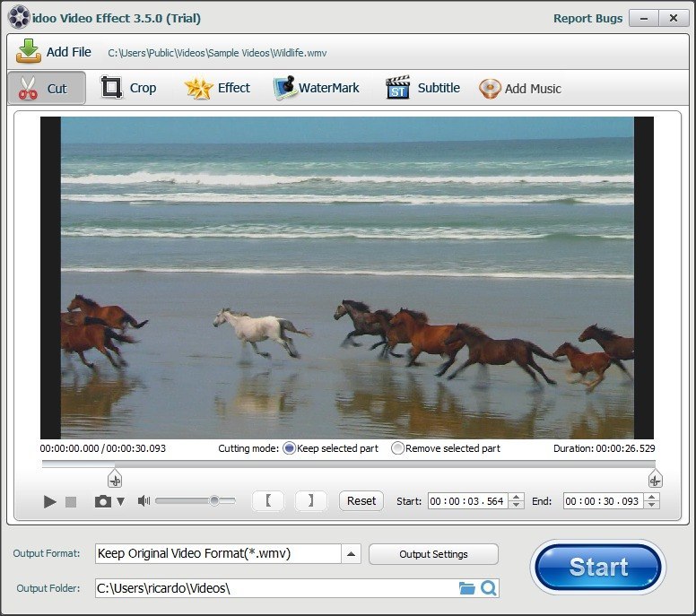Open the Add Music tab
This screenshot has width=696, height=616.
click(520, 88)
